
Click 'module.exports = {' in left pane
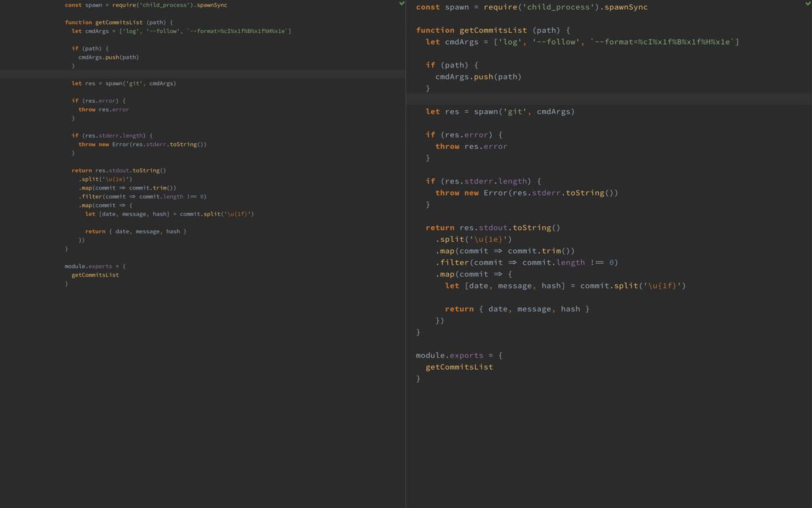click(95, 266)
